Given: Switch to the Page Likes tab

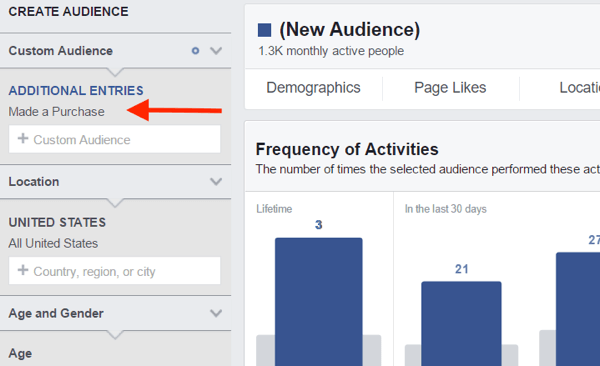Looking at the screenshot, I should tap(450, 88).
